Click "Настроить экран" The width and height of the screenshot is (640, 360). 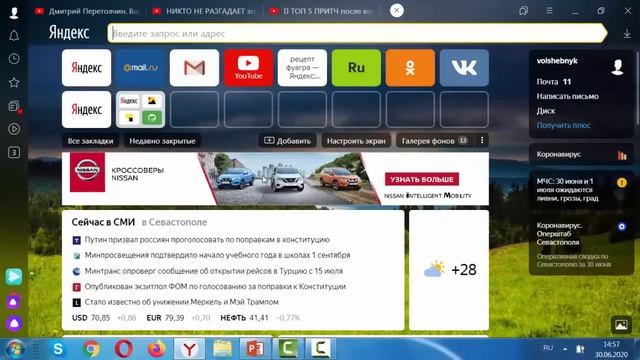[x=356, y=141]
